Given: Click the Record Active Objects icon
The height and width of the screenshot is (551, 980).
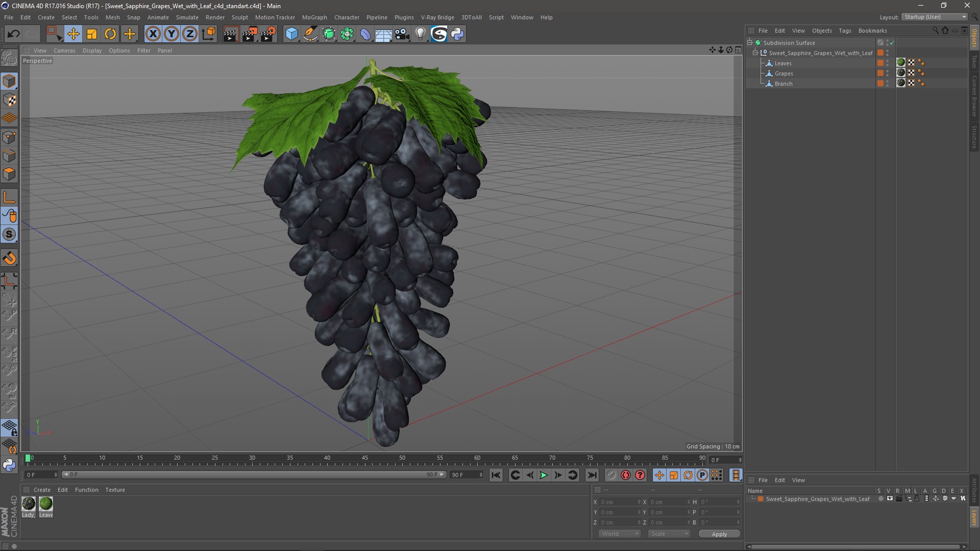Looking at the screenshot, I should 611,475.
